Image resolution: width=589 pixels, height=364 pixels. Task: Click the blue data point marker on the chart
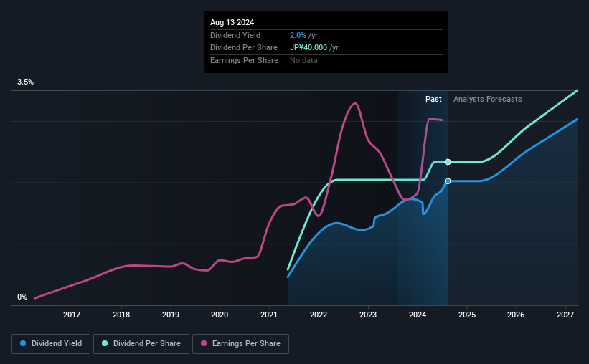(448, 181)
